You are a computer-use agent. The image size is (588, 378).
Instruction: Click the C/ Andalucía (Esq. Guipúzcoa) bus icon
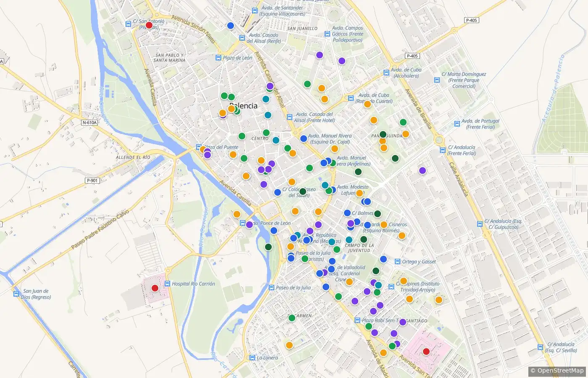(x=480, y=224)
